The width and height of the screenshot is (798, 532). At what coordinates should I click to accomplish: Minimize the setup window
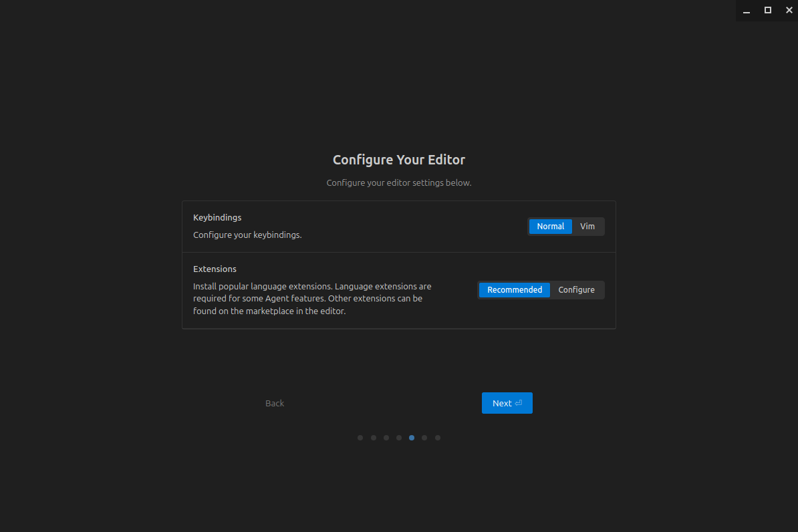[x=747, y=10]
